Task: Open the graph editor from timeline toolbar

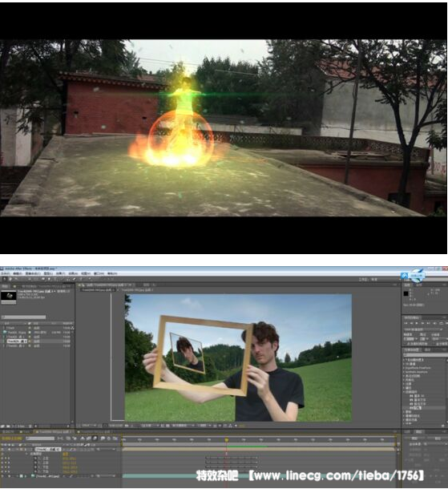Action: click(x=115, y=438)
